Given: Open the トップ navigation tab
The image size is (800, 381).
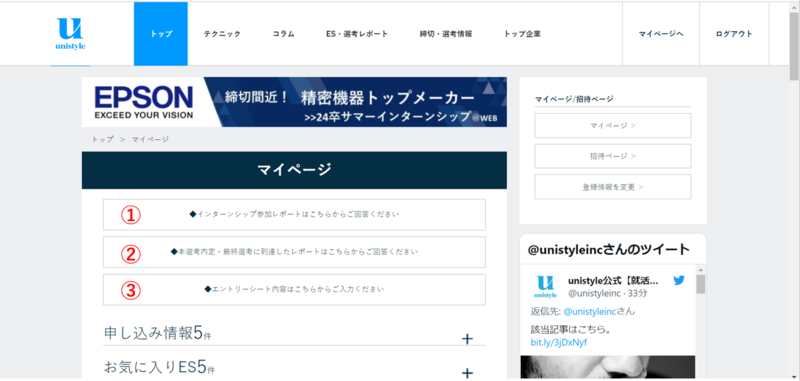Looking at the screenshot, I should point(161,34).
